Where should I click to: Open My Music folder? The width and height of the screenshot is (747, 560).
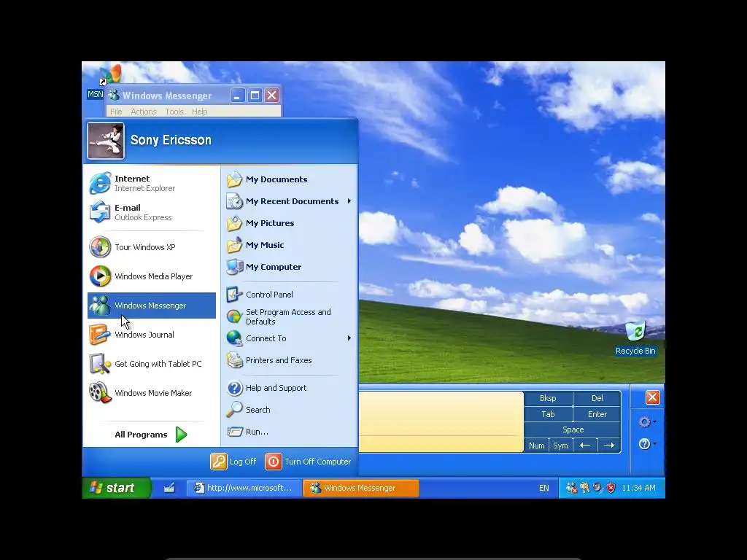tap(290, 245)
